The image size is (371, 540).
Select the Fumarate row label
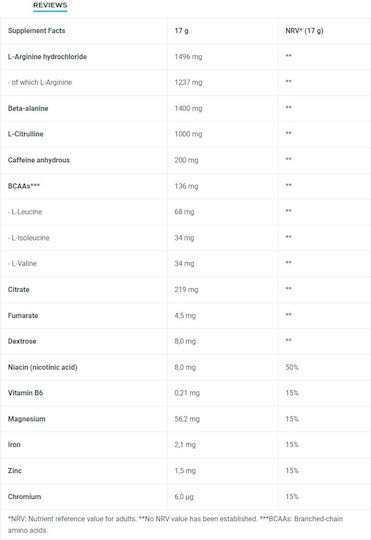(23, 315)
